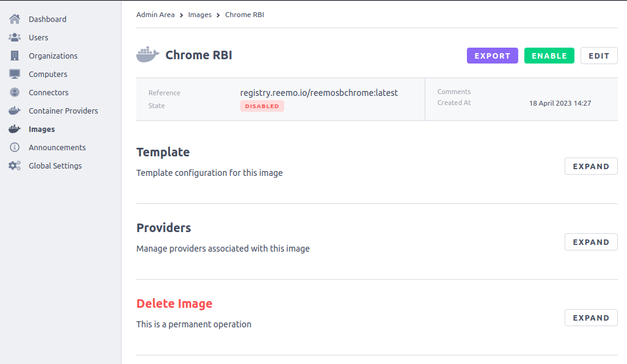Click 'This is a permanent operation' text

(194, 324)
